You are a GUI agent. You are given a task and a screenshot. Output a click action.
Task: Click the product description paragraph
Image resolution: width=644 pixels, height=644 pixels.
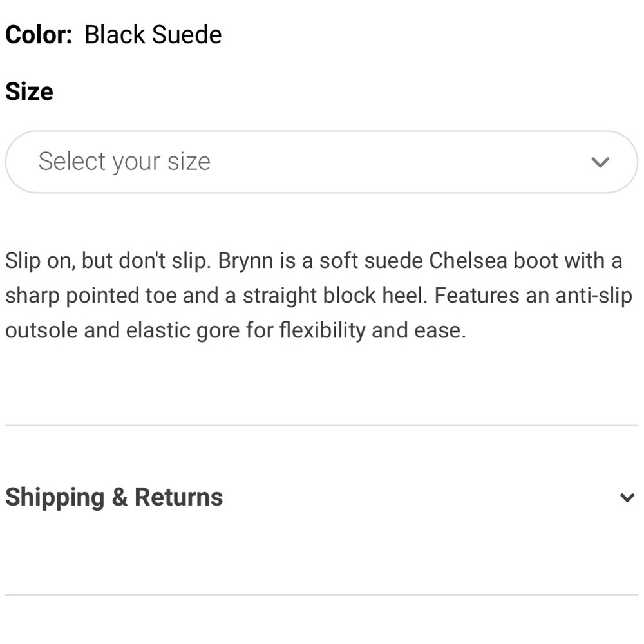tap(316, 295)
